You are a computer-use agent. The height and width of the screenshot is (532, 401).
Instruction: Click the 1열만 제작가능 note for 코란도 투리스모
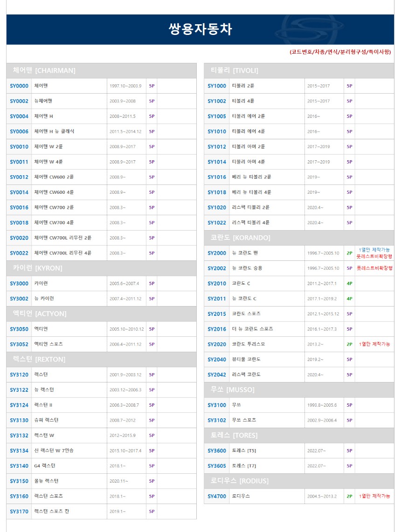tap(374, 344)
